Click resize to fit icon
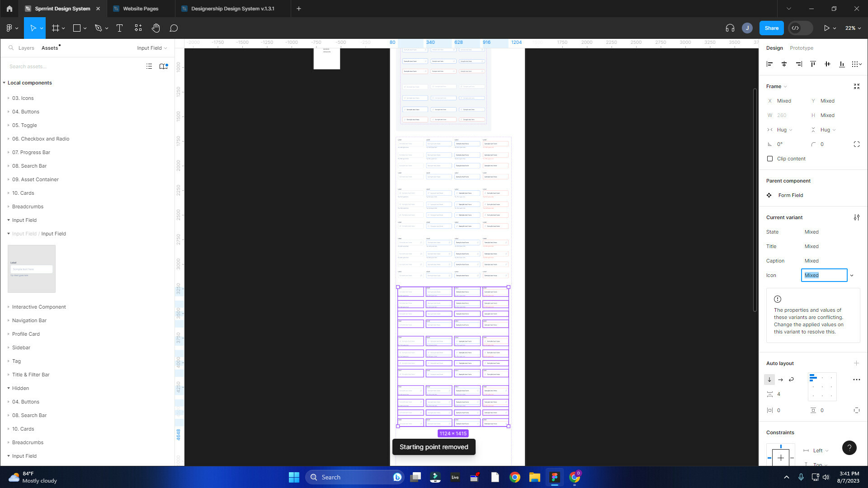868x488 pixels. (x=856, y=86)
